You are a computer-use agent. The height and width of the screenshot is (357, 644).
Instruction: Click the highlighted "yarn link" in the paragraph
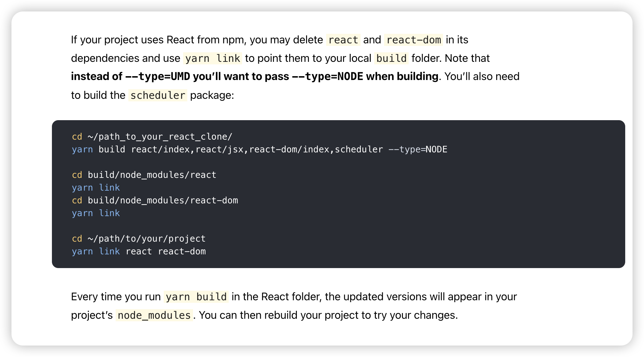coord(212,58)
